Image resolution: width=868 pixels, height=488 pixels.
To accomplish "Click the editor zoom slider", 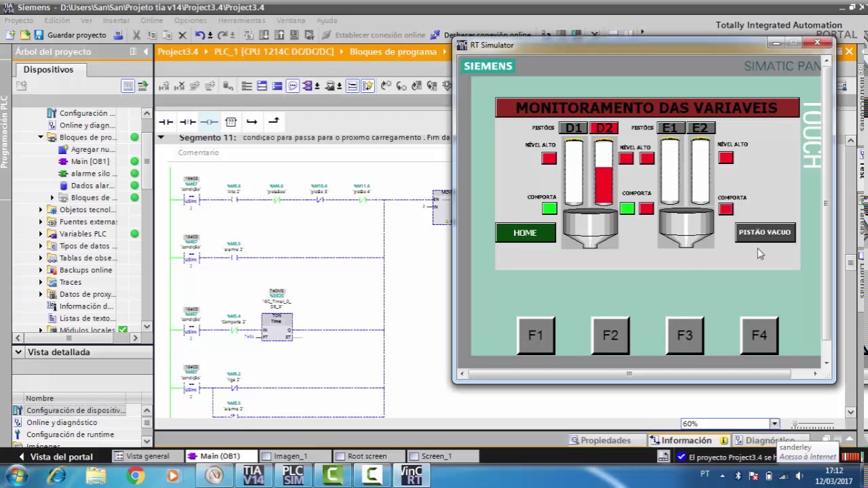I will tap(814, 424).
